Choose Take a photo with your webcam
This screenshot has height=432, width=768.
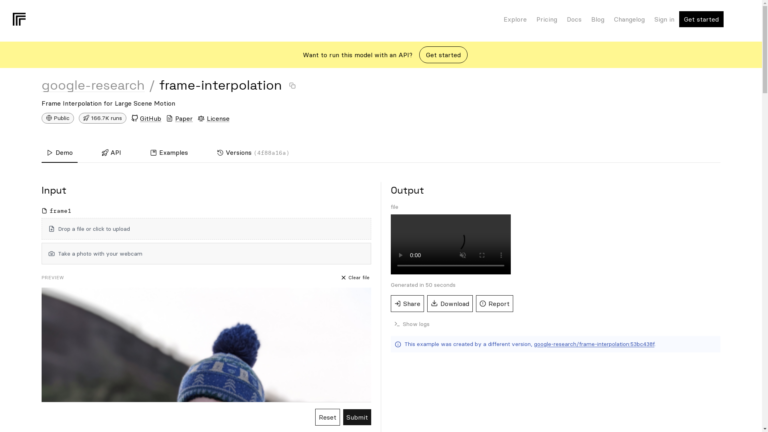(x=206, y=254)
